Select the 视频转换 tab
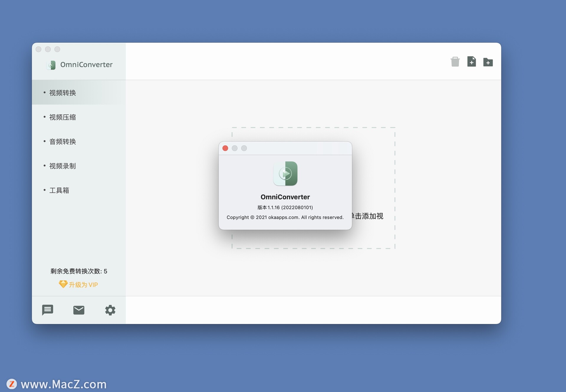 79,92
